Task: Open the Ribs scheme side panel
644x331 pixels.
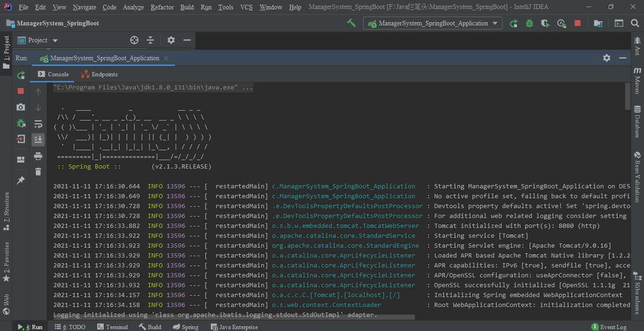Action: (x=637, y=293)
